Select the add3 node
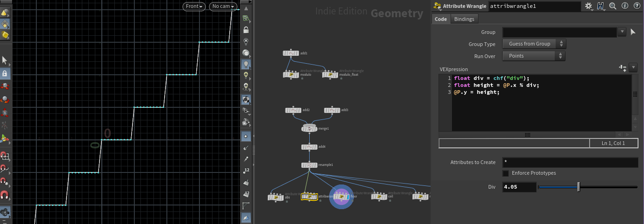 [332, 110]
